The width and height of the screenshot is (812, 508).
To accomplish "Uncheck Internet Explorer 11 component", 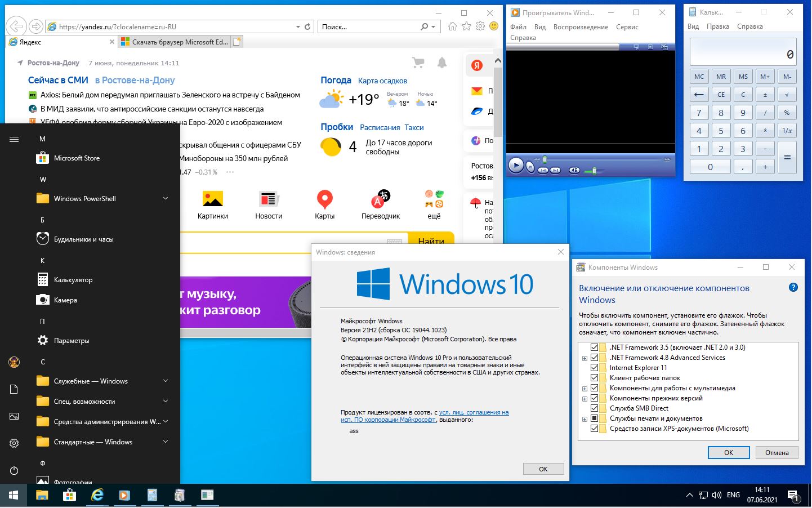I will click(594, 368).
